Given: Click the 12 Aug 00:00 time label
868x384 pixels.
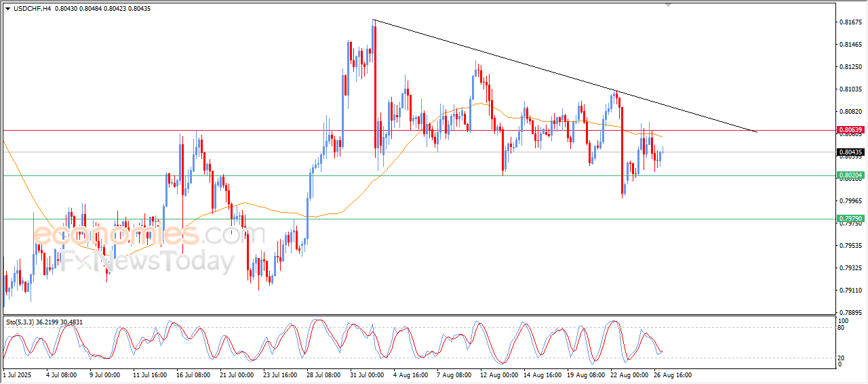Looking at the screenshot, I should [x=498, y=375].
